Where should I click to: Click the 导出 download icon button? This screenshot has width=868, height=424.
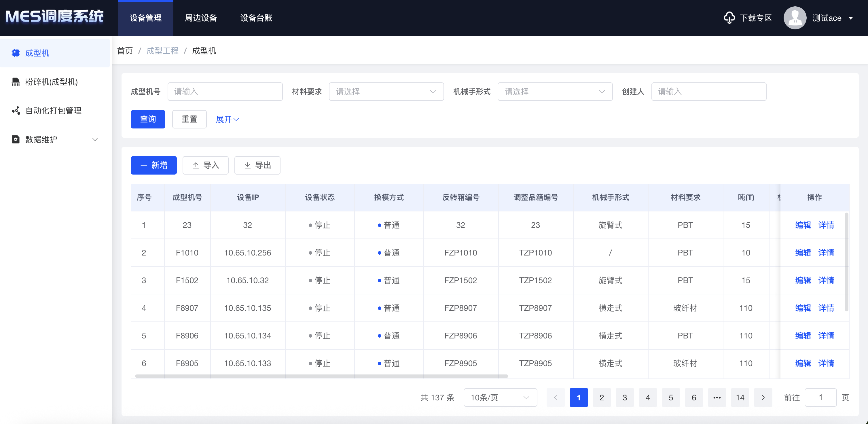pos(247,165)
